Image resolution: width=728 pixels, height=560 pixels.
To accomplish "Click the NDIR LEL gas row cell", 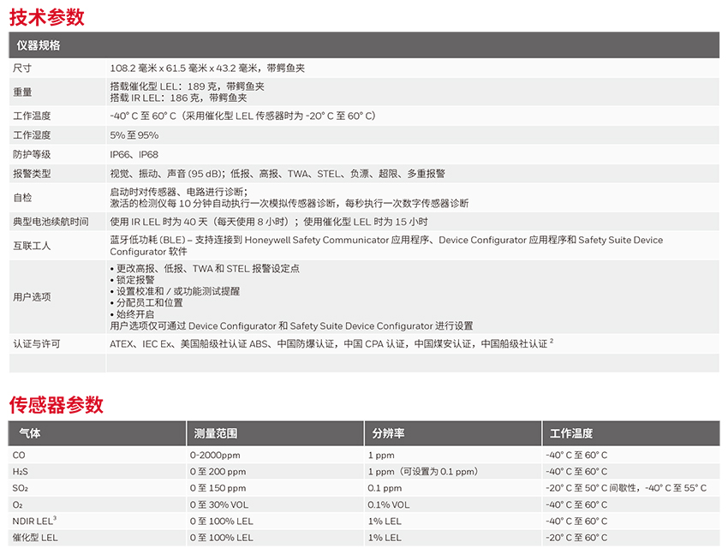I will point(34,521).
